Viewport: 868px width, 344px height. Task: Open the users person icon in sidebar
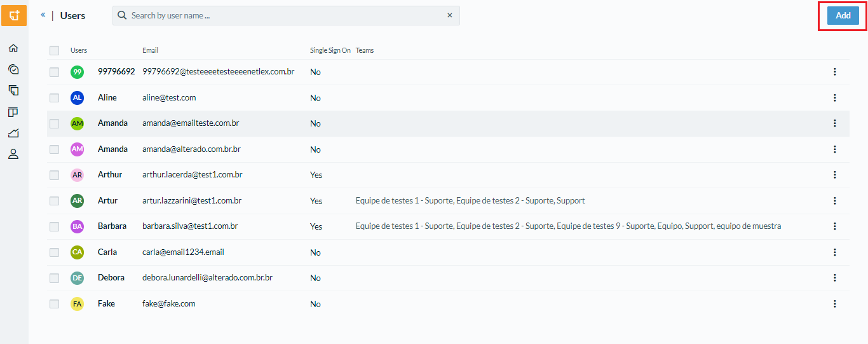(13, 154)
